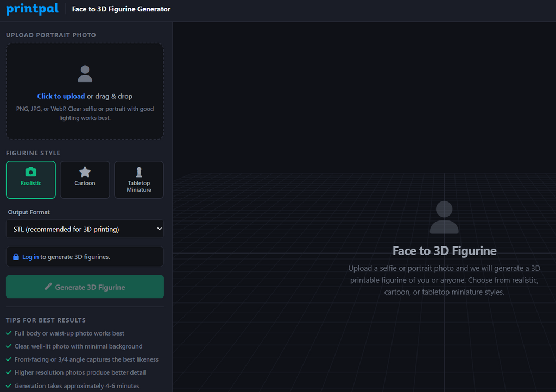The height and width of the screenshot is (392, 556).
Task: Select the Tabletop Miniature figurine style
Action: tap(139, 180)
